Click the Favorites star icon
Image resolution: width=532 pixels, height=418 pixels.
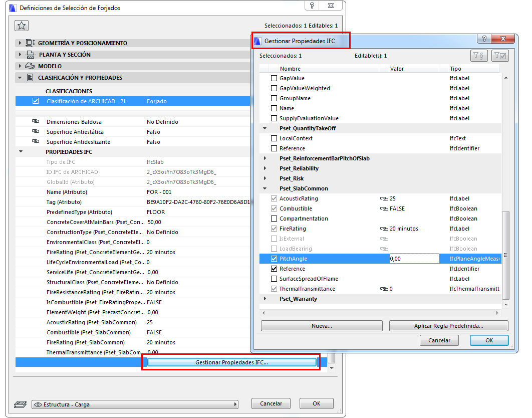[x=22, y=26]
